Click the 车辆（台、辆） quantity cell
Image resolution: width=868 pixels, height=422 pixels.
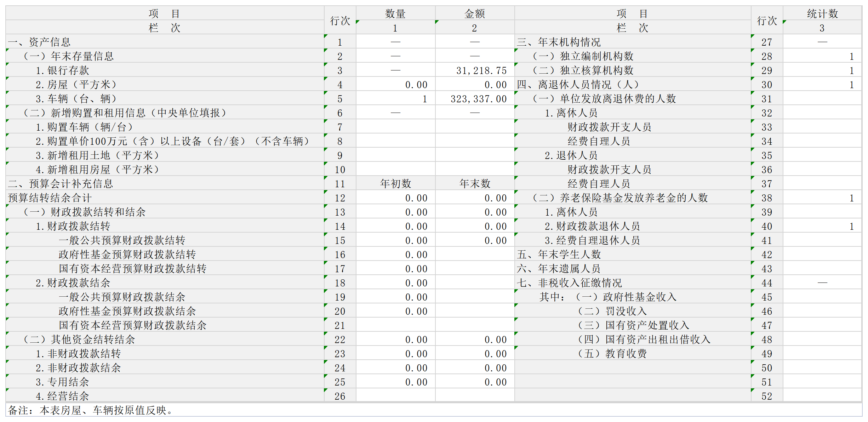(x=395, y=99)
